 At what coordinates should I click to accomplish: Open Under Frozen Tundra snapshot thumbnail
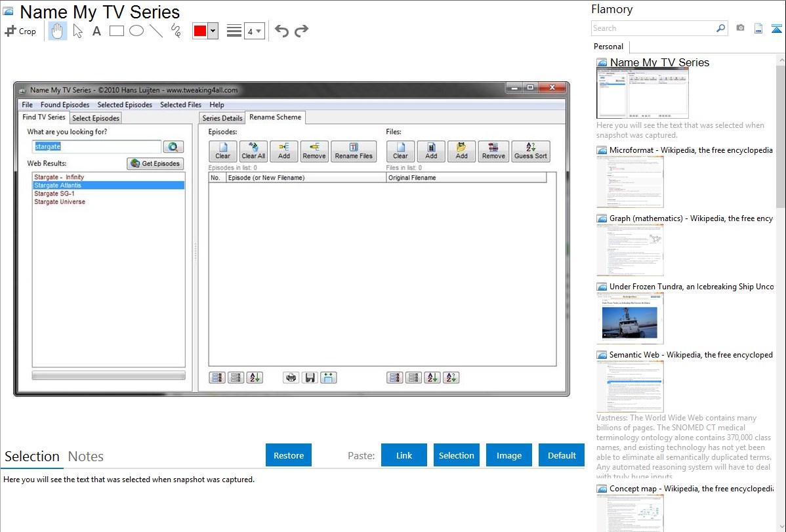(x=630, y=318)
